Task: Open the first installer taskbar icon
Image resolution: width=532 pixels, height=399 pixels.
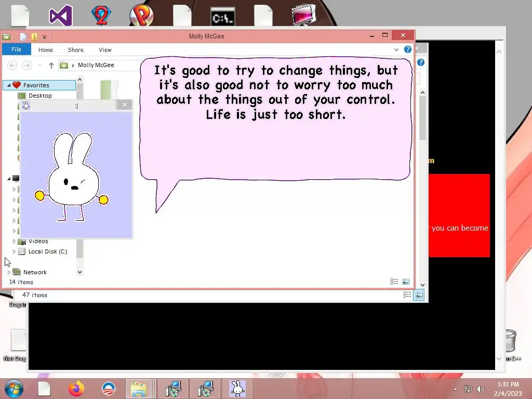Action: click(173, 389)
